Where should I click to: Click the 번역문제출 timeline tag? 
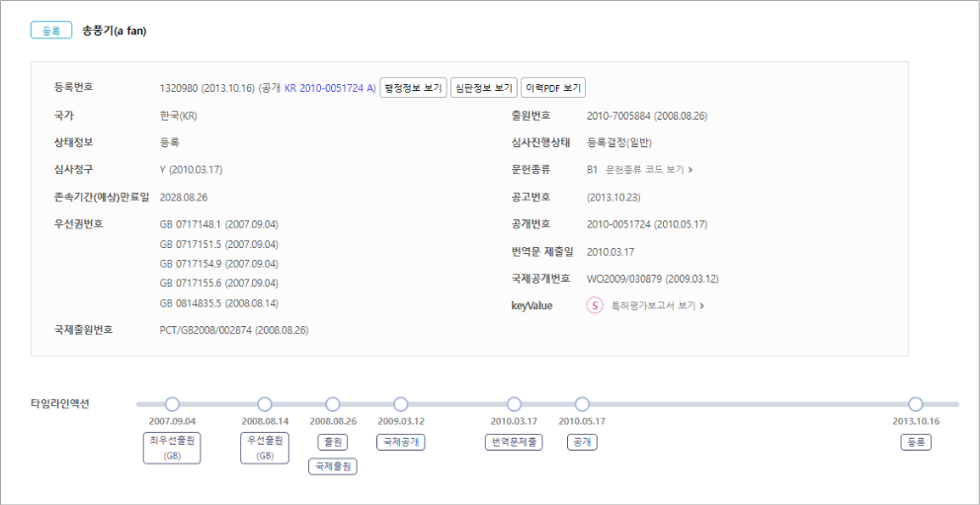[x=514, y=442]
